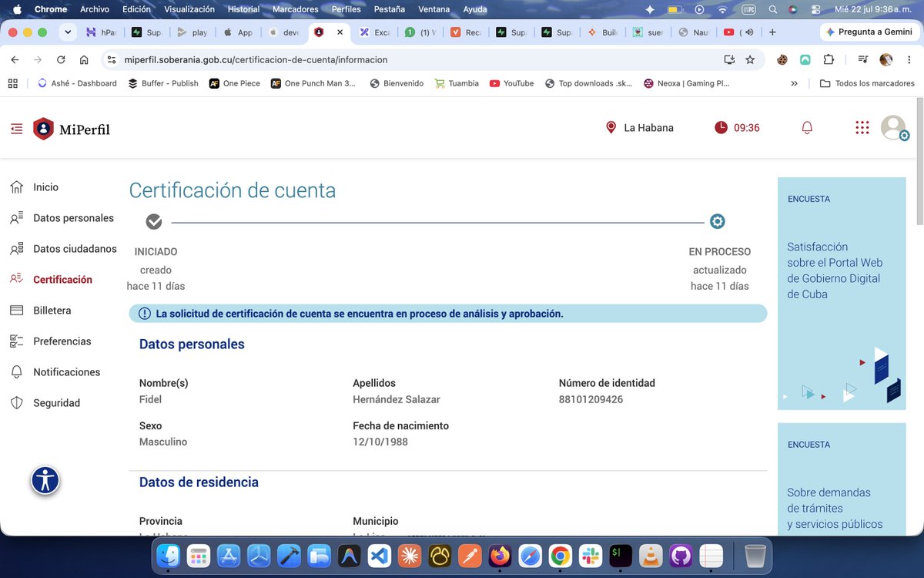Open the One Piece bookmark
Screen dimensions: 924x578
pyautogui.click(x=235, y=83)
